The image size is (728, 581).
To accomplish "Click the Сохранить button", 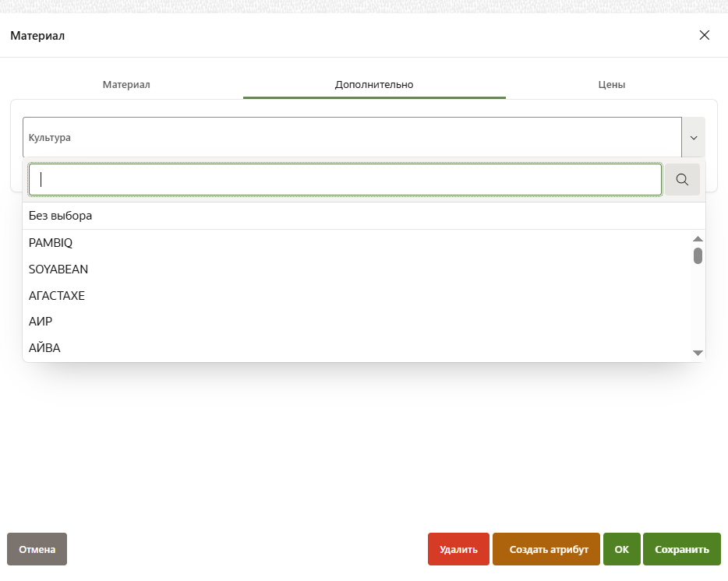I will tap(681, 549).
